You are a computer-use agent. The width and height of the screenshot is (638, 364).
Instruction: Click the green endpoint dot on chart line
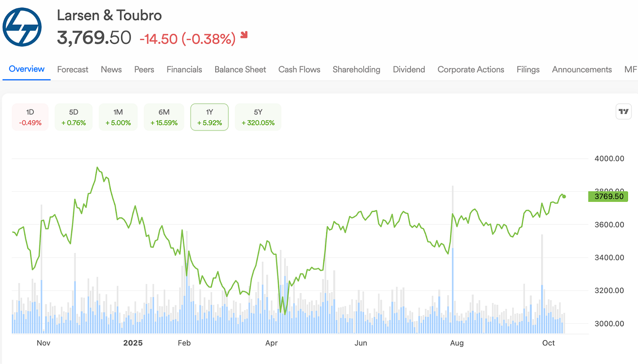564,196
